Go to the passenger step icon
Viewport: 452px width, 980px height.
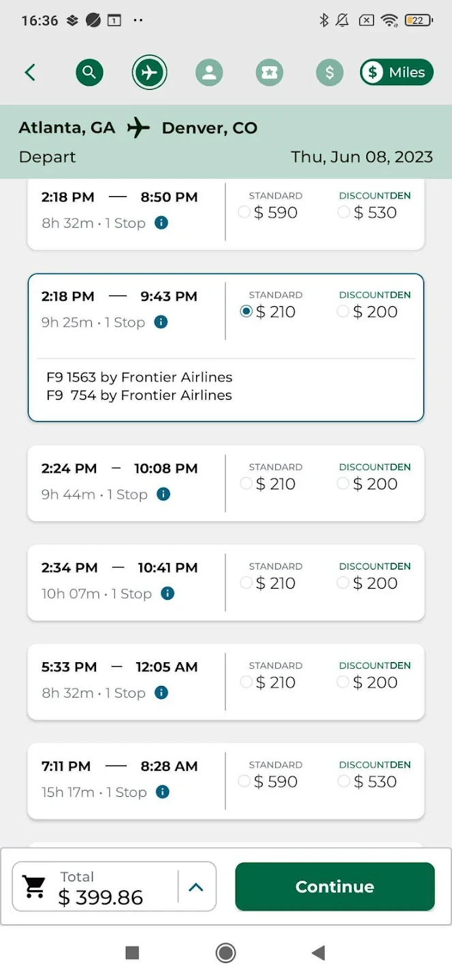209,73
